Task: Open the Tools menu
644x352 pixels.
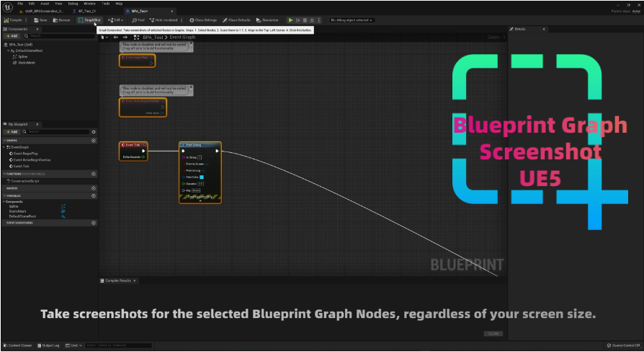Action: 106,4
